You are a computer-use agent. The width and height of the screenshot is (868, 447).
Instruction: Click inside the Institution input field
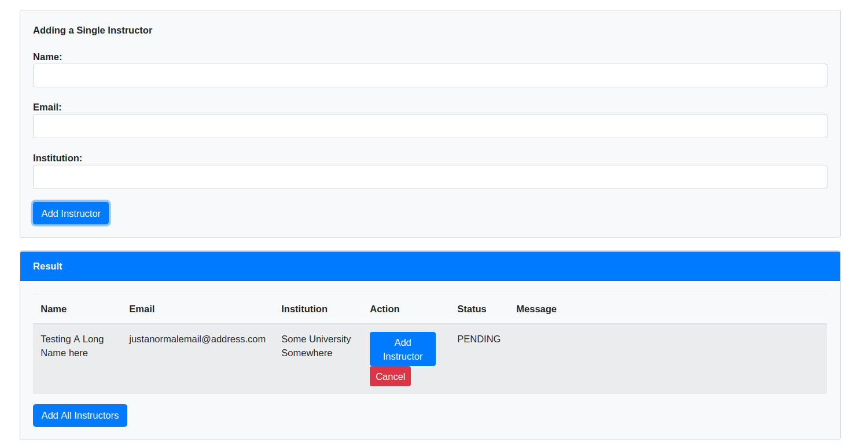430,177
